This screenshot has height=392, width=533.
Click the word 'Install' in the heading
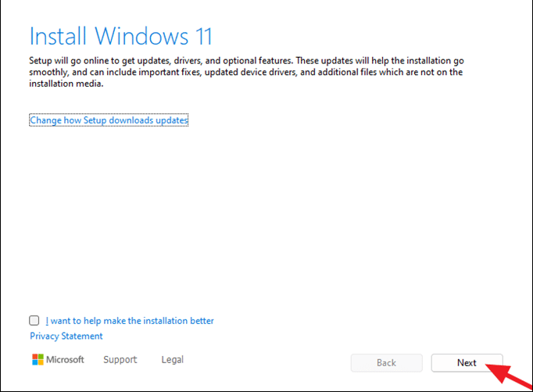59,36
